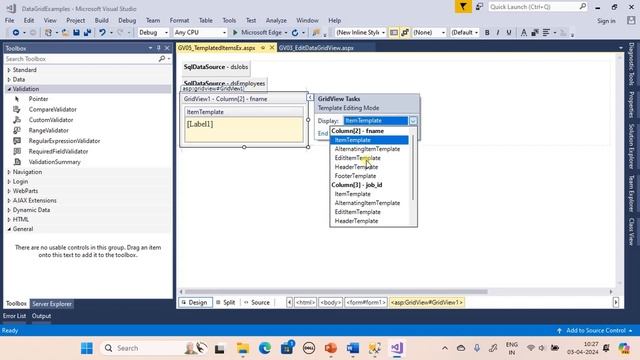Open the Analyze menu
Viewport: 640px width, 360px height.
point(276,20)
